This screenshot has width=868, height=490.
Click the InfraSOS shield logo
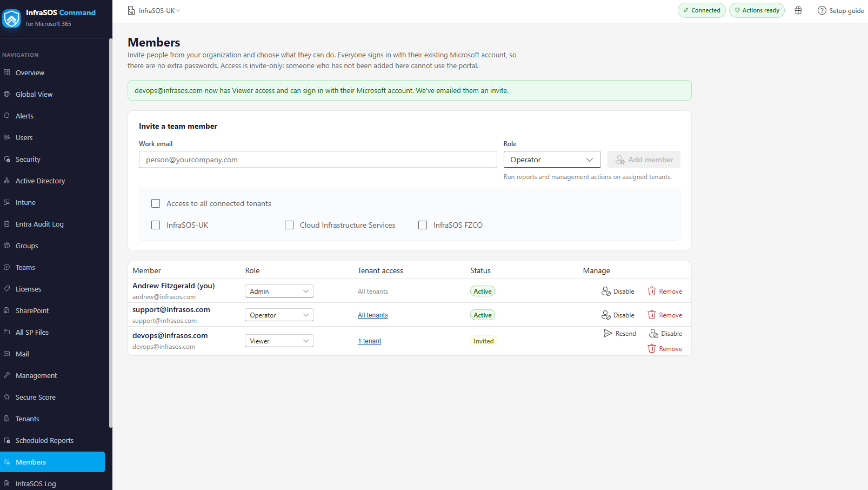pyautogui.click(x=11, y=18)
